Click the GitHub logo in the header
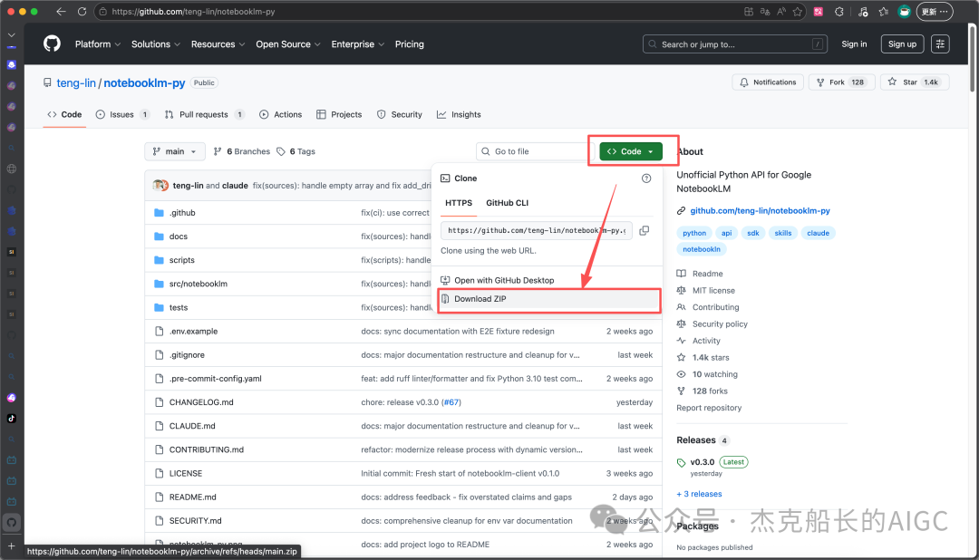This screenshot has width=979, height=560. [x=52, y=43]
